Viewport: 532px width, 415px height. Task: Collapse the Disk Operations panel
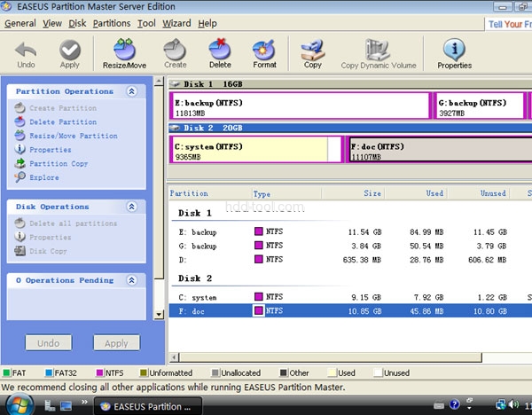coord(131,207)
